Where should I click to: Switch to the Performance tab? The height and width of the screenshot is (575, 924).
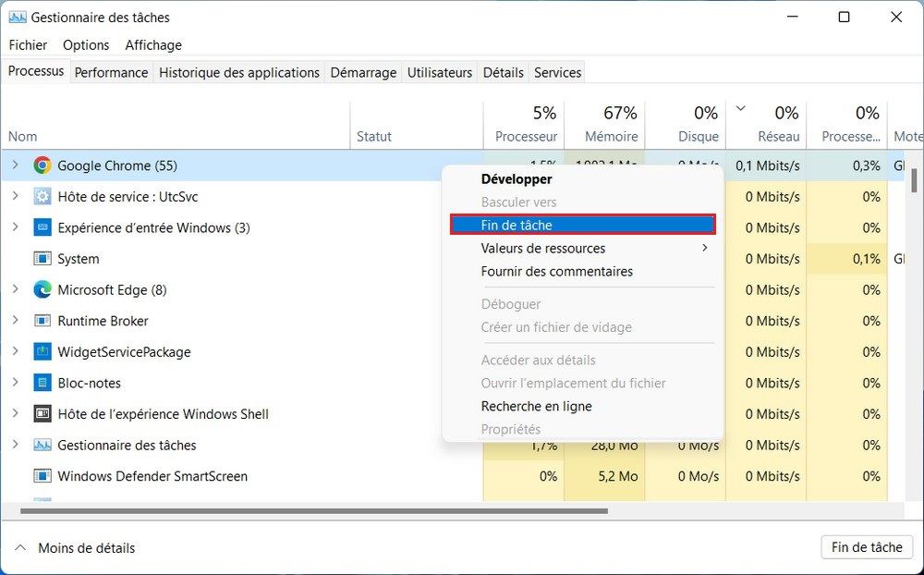pyautogui.click(x=112, y=72)
